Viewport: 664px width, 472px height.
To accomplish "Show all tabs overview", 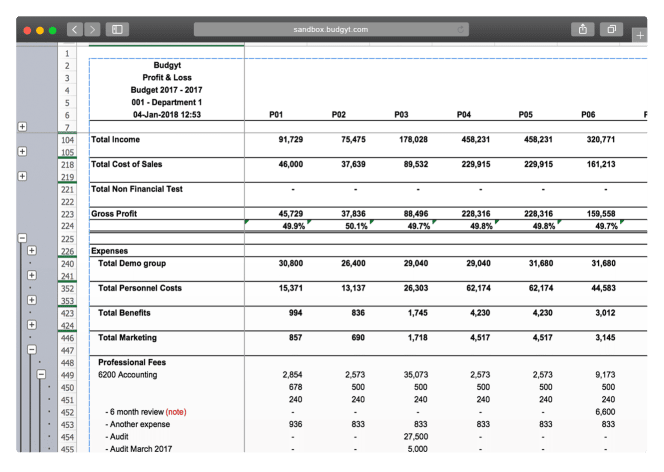I will click(x=611, y=29).
